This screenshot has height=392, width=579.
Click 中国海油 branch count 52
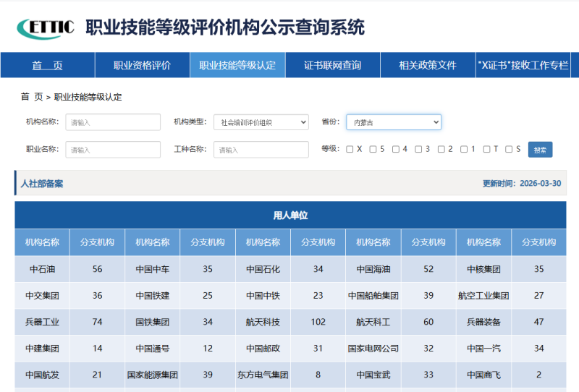click(428, 269)
